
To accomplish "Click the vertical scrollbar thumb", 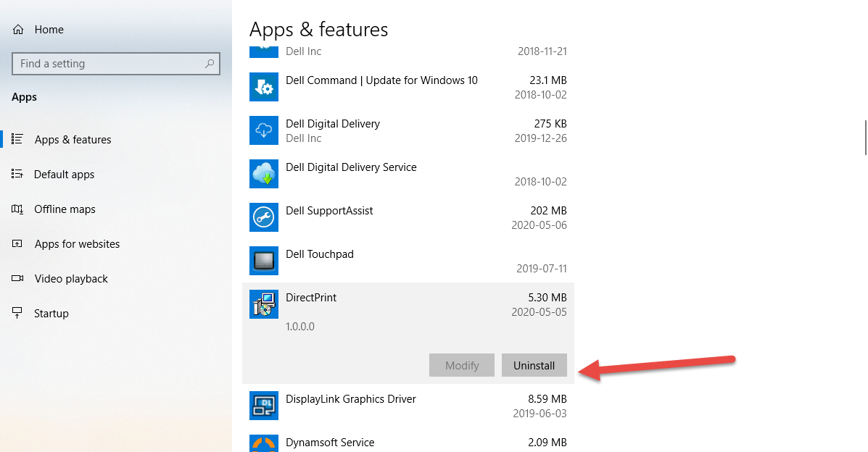I will coord(866,138).
